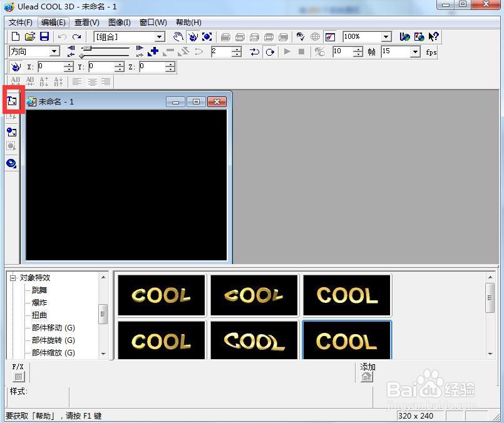Click the decrease character spacing icon
This screenshot has width=504, height=423.
tap(30, 81)
